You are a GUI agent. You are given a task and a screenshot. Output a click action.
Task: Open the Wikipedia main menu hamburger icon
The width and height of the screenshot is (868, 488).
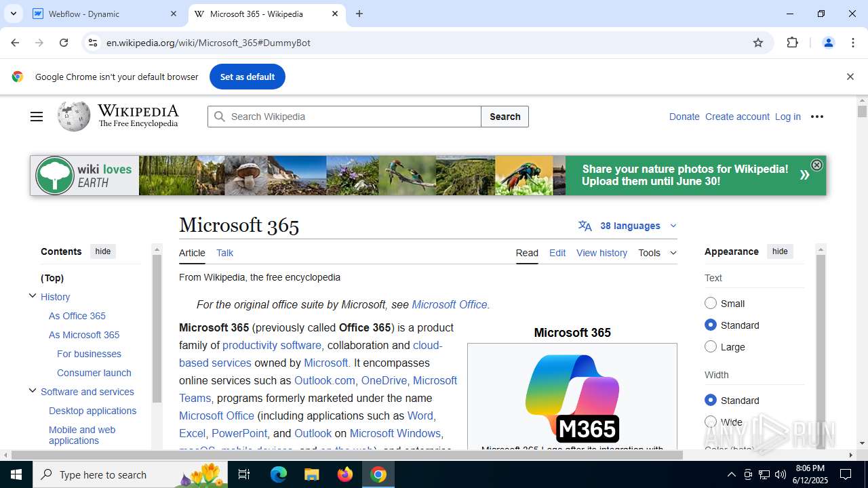[x=37, y=117]
